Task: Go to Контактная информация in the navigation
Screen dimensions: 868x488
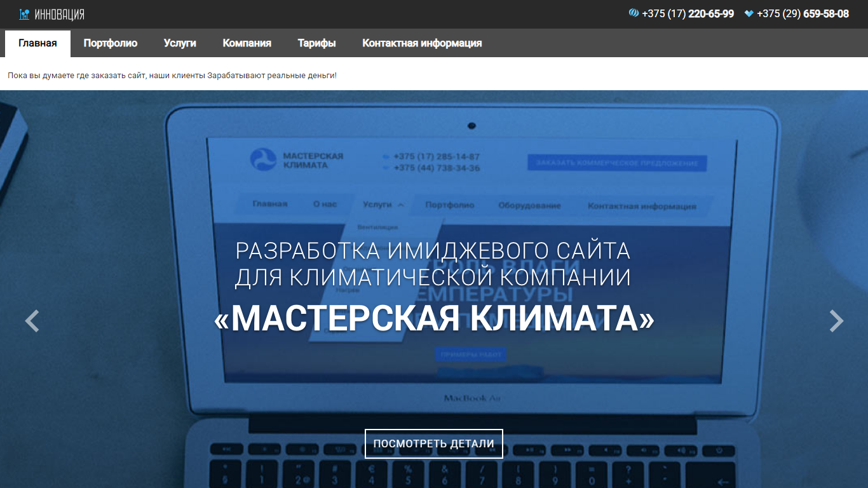Action: (x=422, y=43)
